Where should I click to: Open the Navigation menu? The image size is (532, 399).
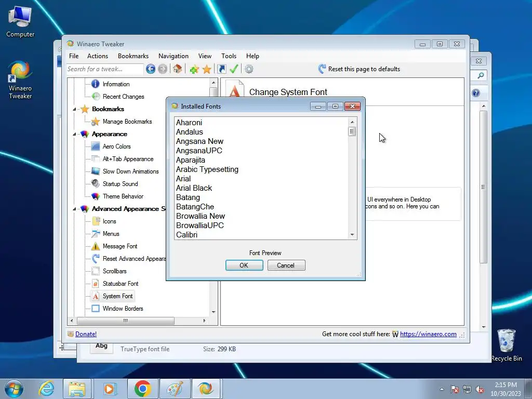(174, 56)
